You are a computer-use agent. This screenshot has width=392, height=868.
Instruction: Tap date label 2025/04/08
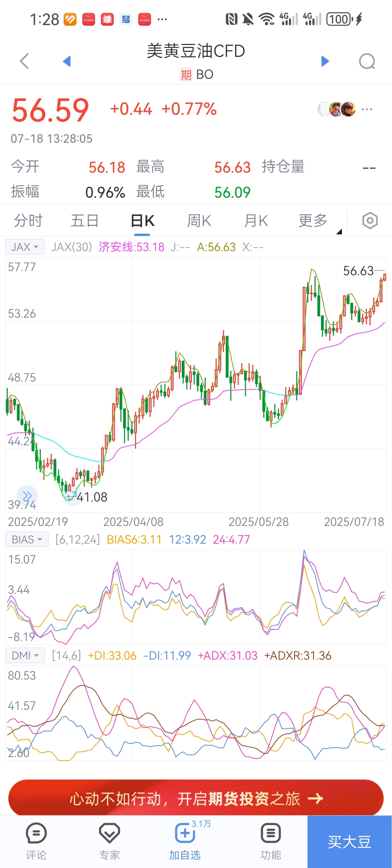tap(133, 522)
